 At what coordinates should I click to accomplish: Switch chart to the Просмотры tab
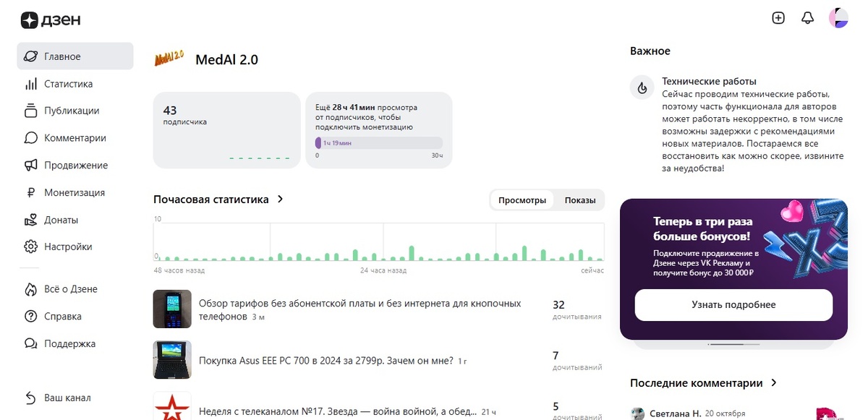(522, 200)
